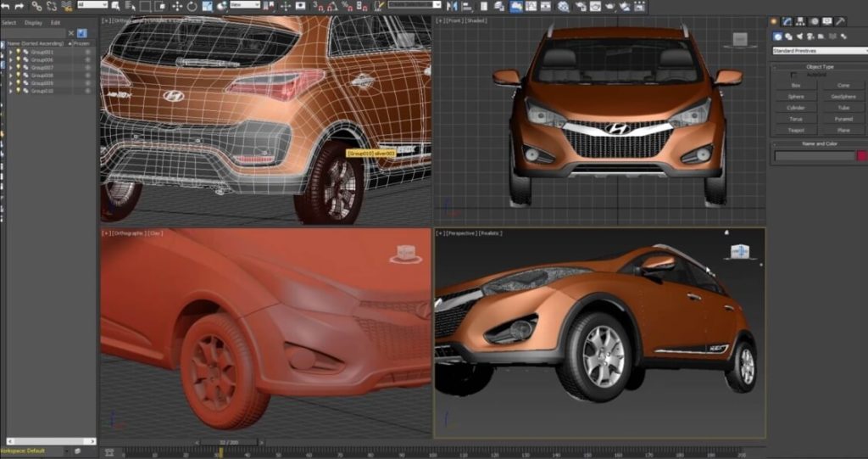The image size is (868, 459).
Task: Open the Render Setup icon
Action: [580, 6]
